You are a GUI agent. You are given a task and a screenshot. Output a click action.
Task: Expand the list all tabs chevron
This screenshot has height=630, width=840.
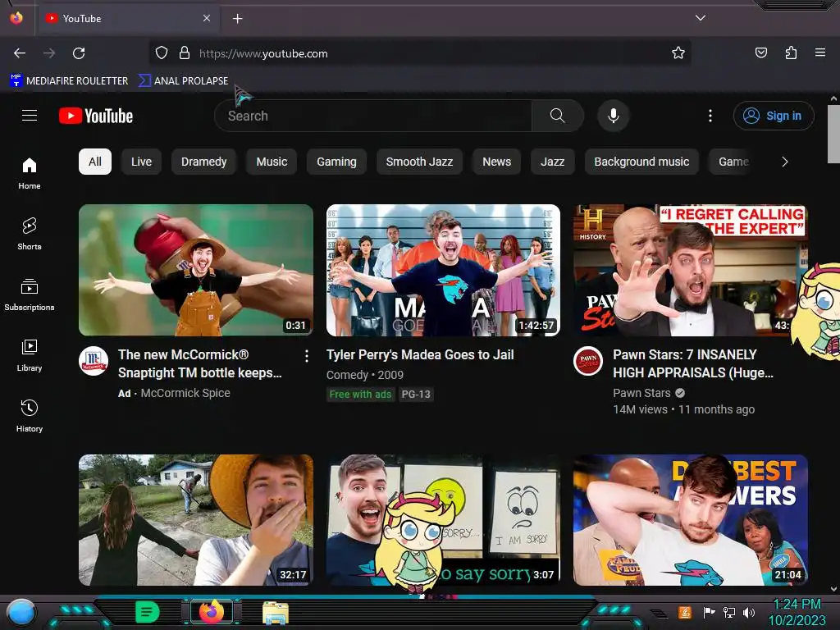pos(701,18)
